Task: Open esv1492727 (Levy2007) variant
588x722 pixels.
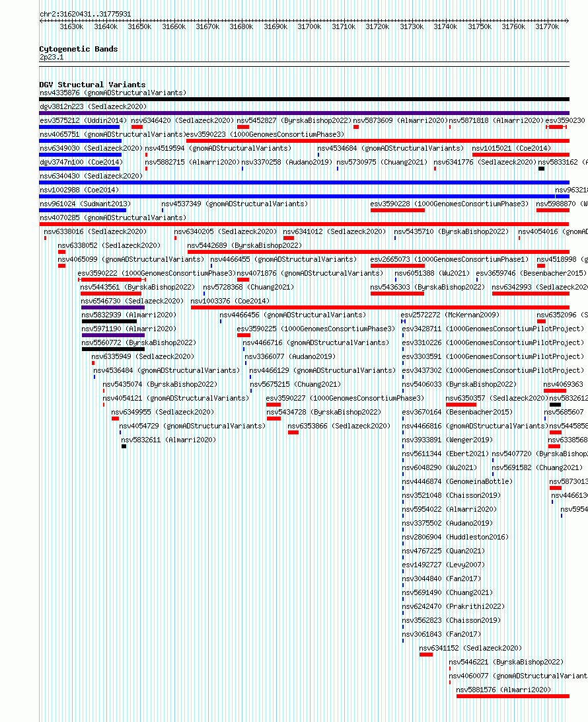Action: 443,565
